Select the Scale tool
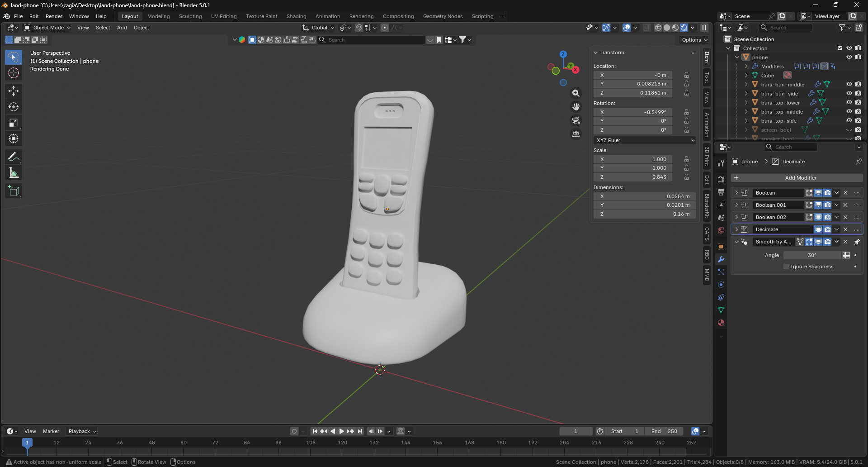This screenshot has height=467, width=868. click(x=13, y=123)
